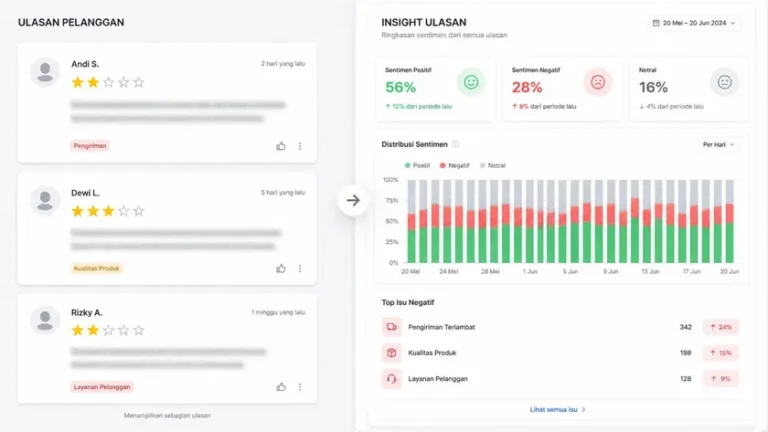Click 'Menampilkan sebagian ulasan' footer text
Viewport: 768px width, 432px height.
click(167, 415)
